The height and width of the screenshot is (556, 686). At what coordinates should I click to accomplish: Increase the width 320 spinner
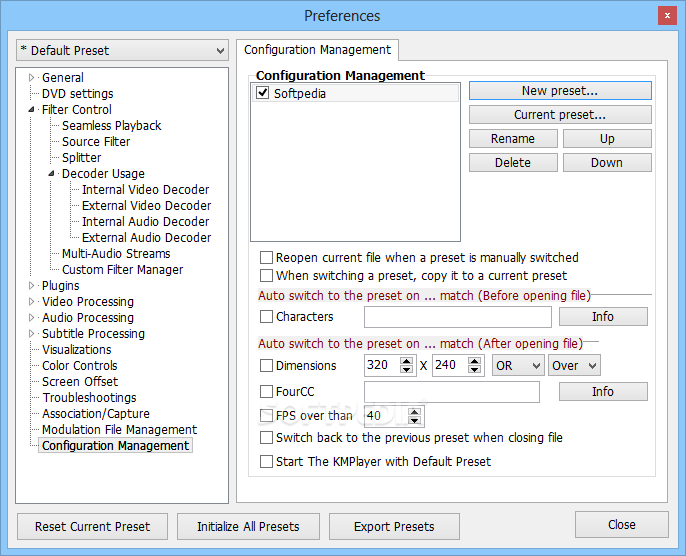click(x=406, y=361)
